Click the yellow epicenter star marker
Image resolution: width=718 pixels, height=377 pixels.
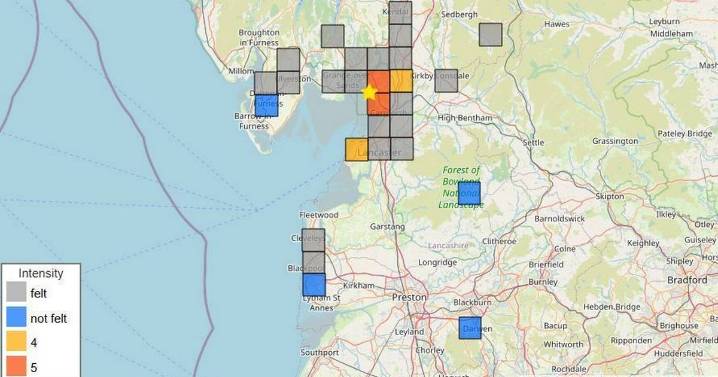[369, 93]
